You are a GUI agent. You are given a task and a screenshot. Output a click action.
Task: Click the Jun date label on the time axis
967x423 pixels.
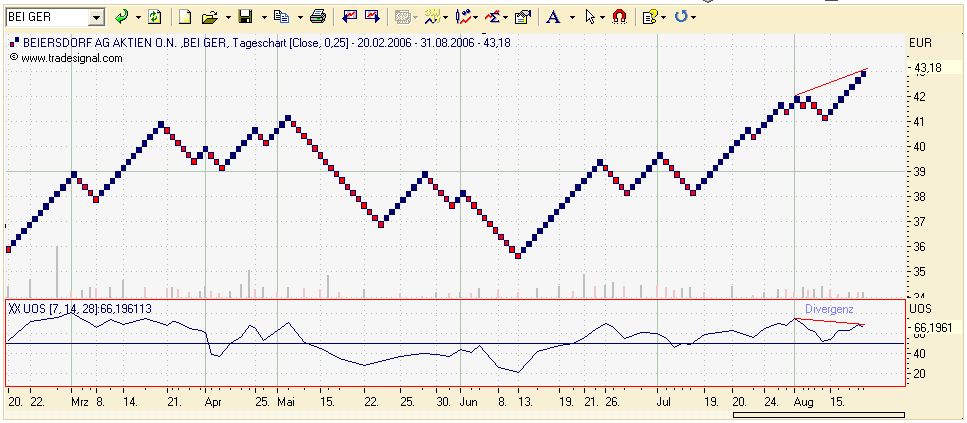click(469, 402)
